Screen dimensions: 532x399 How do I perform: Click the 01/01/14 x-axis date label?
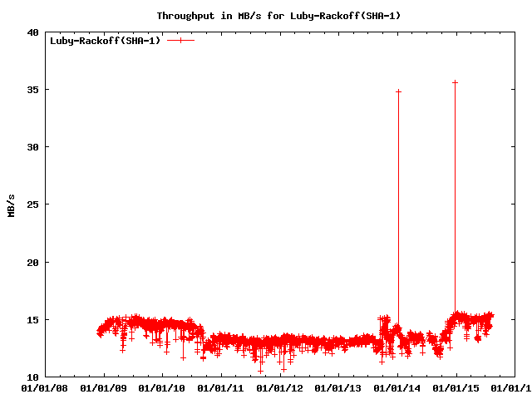[x=397, y=387]
